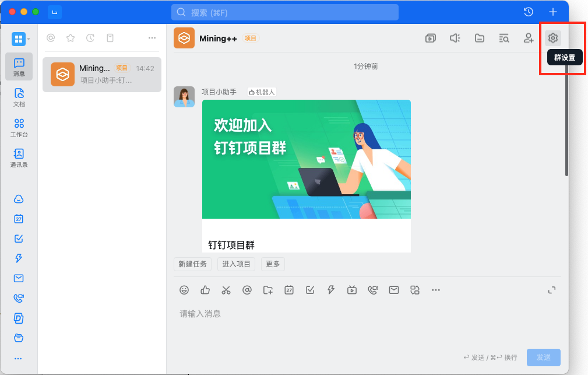The image size is (588, 375).
Task: Open the emoji picker in message toolbar
Action: pos(184,290)
